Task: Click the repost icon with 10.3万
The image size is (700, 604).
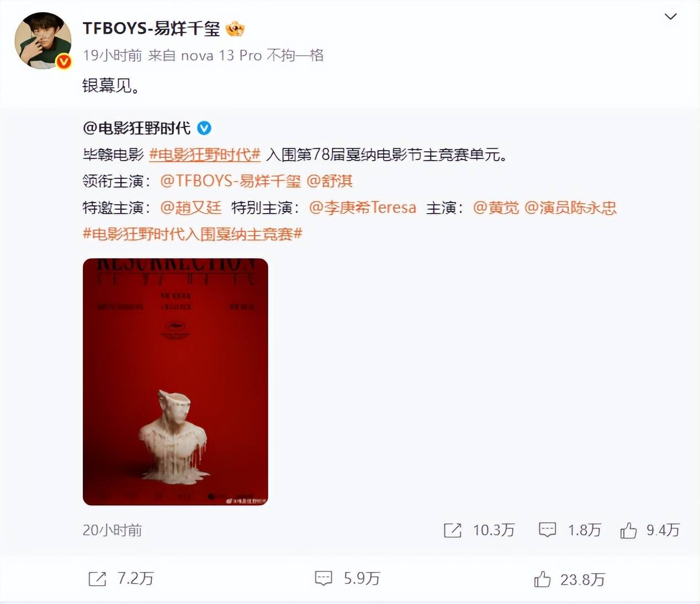Action: (x=453, y=531)
